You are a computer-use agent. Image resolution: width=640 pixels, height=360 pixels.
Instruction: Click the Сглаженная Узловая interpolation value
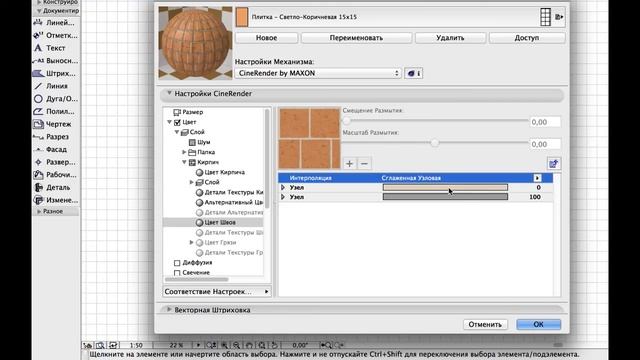[x=411, y=178]
